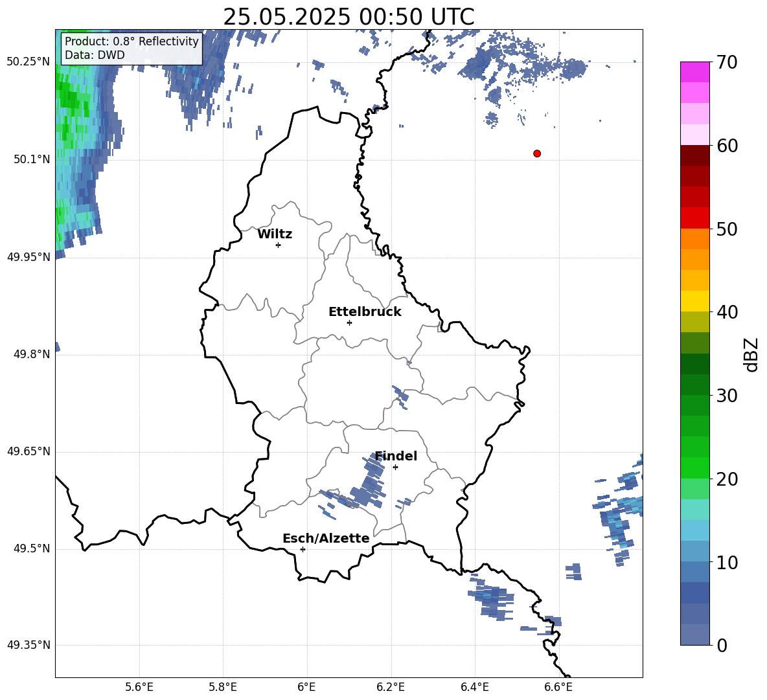
Task: Click the 10 value on the colorbar
Action: pyautogui.click(x=727, y=562)
